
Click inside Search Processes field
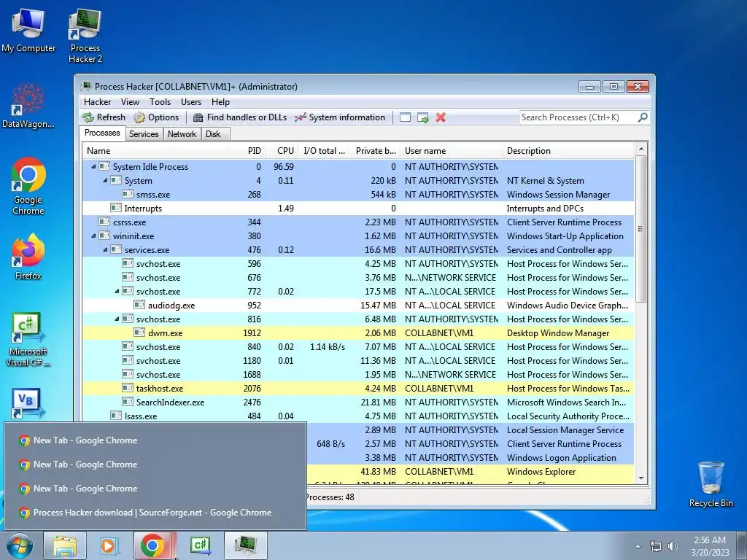578,117
